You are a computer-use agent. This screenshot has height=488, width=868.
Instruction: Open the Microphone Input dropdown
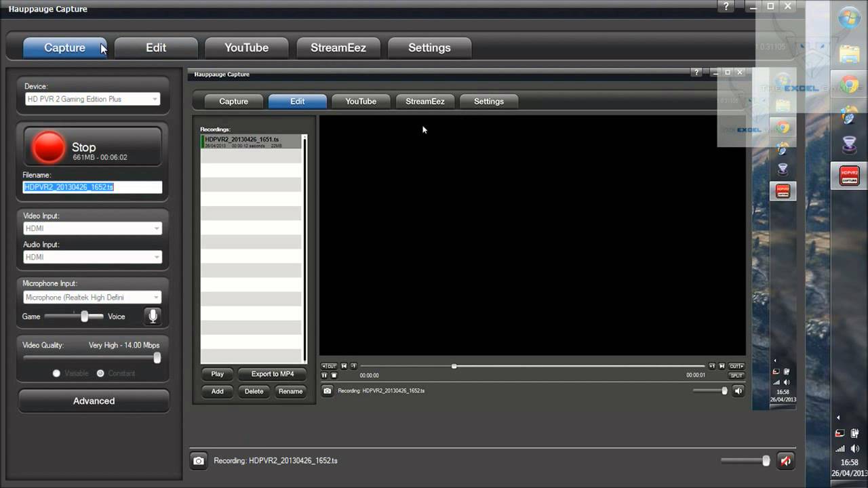tap(92, 298)
